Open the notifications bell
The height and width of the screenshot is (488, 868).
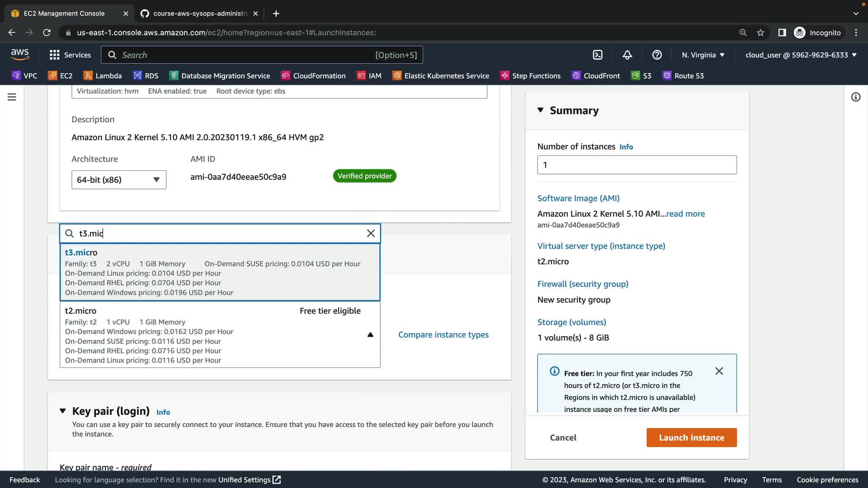[x=627, y=55]
